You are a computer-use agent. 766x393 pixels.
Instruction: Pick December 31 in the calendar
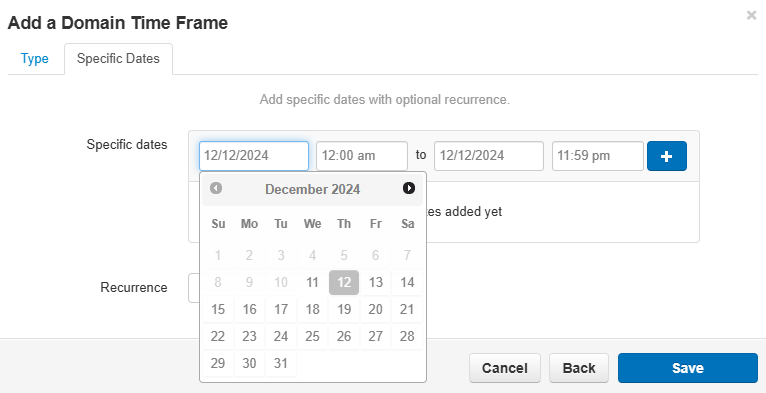pyautogui.click(x=281, y=363)
